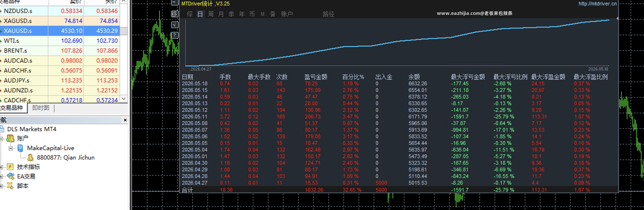644x210 pixels.
Task: Open the 路径 path tab
Action: pyautogui.click(x=328, y=14)
